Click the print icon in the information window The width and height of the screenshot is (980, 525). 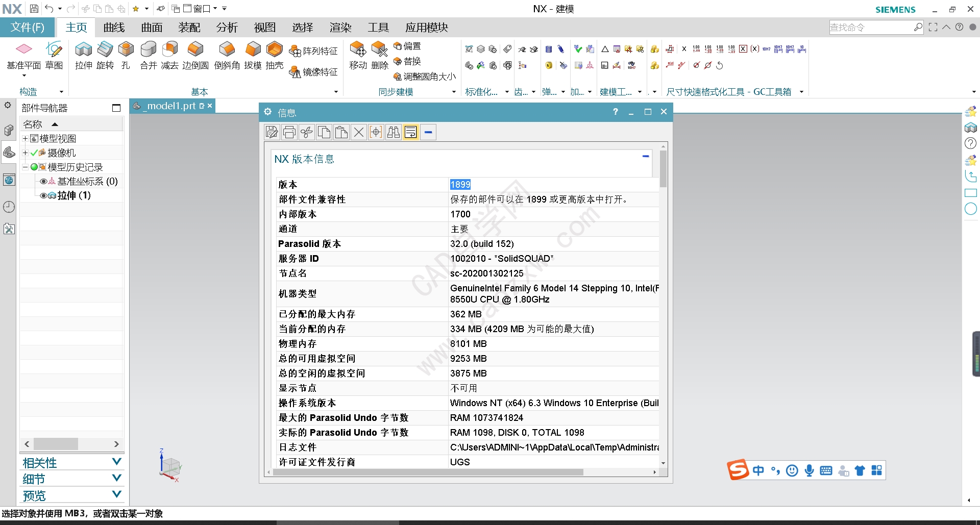tap(289, 133)
